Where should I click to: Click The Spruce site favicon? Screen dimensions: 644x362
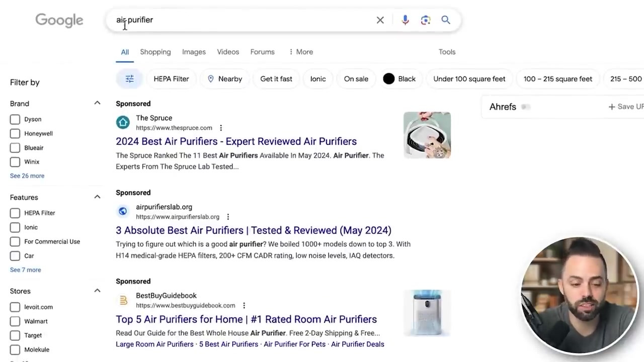pyautogui.click(x=123, y=122)
